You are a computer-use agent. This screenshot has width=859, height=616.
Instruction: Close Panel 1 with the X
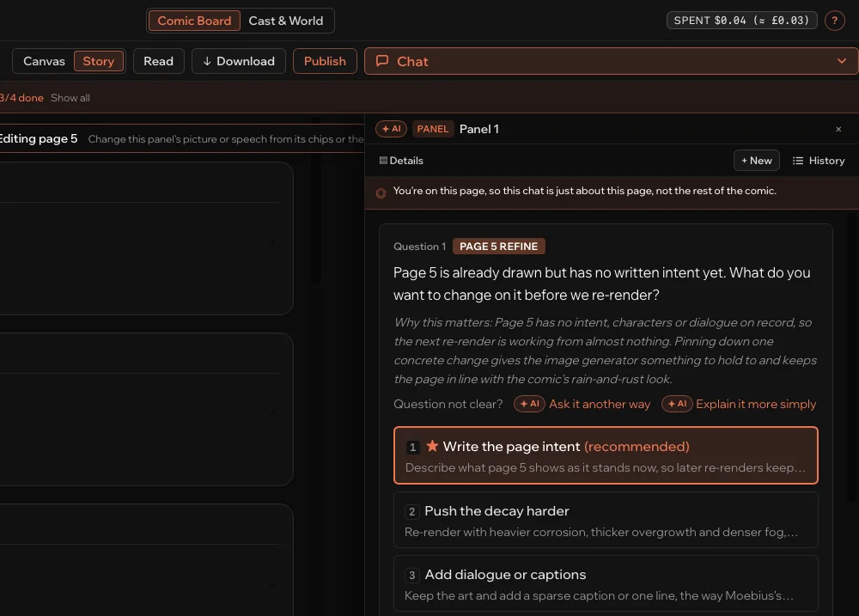pyautogui.click(x=838, y=130)
